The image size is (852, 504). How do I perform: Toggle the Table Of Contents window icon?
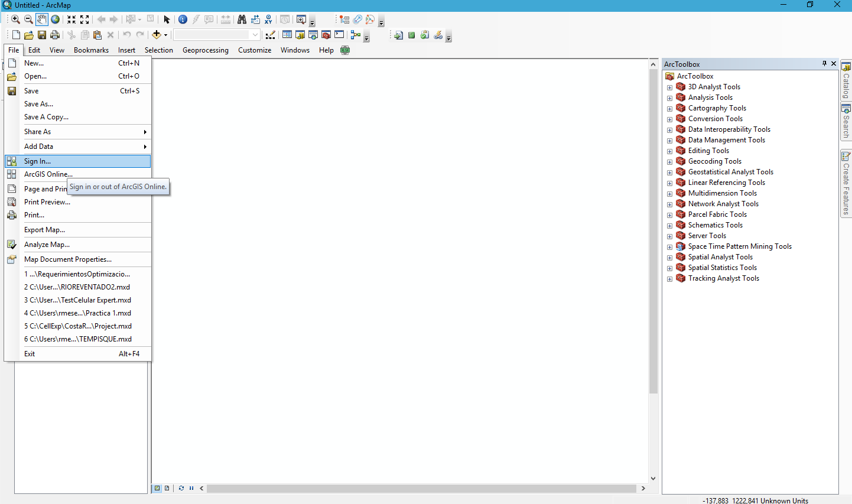point(287,35)
